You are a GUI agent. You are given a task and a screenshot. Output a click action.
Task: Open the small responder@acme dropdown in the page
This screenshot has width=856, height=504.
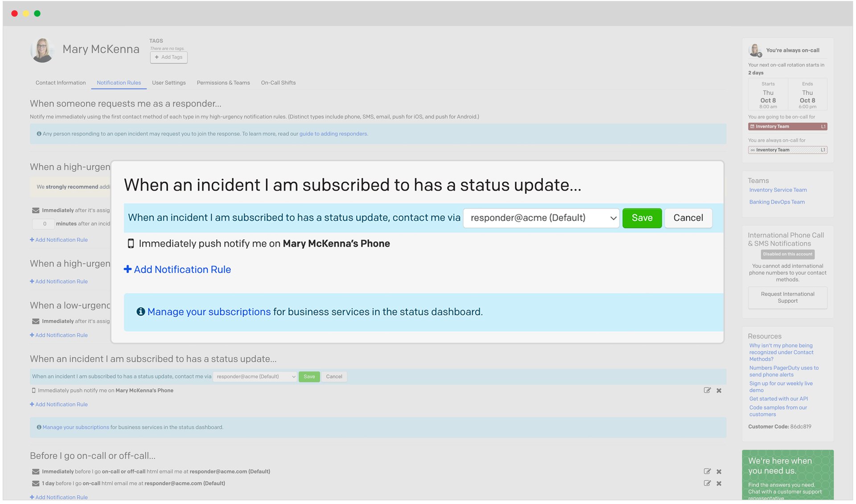(x=255, y=377)
